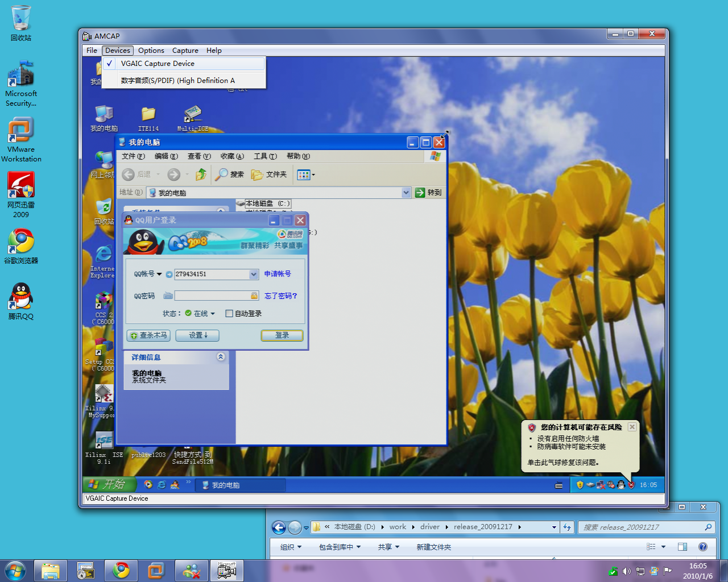This screenshot has height=582, width=728.
Task: Open the Windows 7 Start orb
Action: pyautogui.click(x=15, y=571)
